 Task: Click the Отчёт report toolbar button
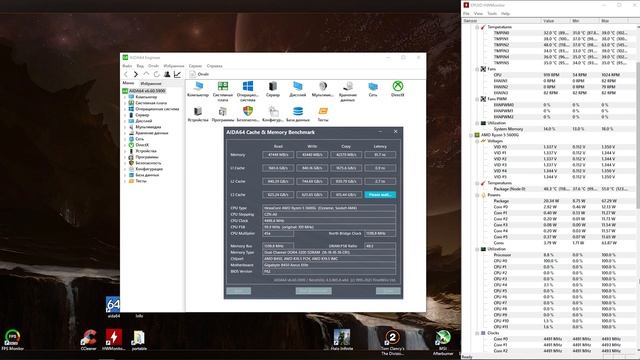200,74
